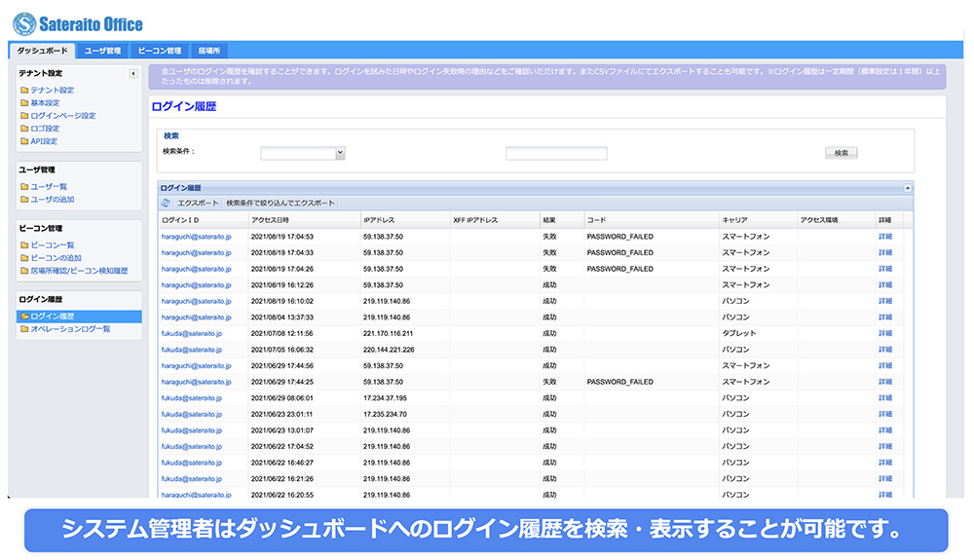Click the エクスポート button
The width and height of the screenshot is (974, 560).
[x=198, y=203]
